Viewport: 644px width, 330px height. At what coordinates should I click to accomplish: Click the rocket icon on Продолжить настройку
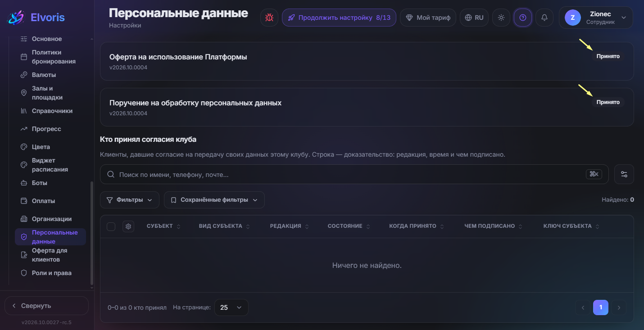291,18
